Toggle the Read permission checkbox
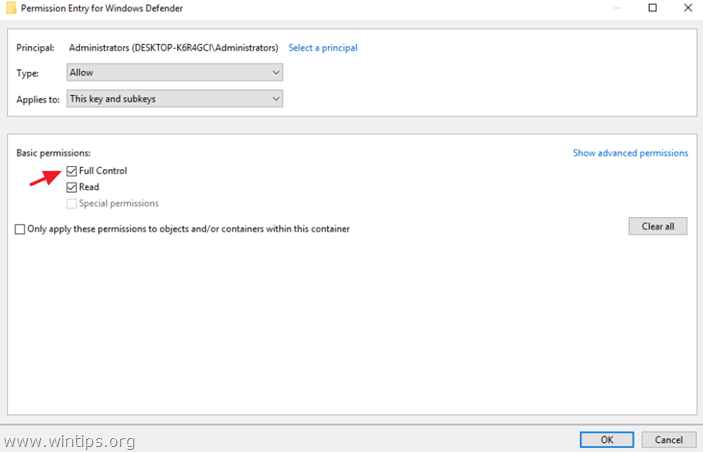The height and width of the screenshot is (452, 703). [72, 187]
